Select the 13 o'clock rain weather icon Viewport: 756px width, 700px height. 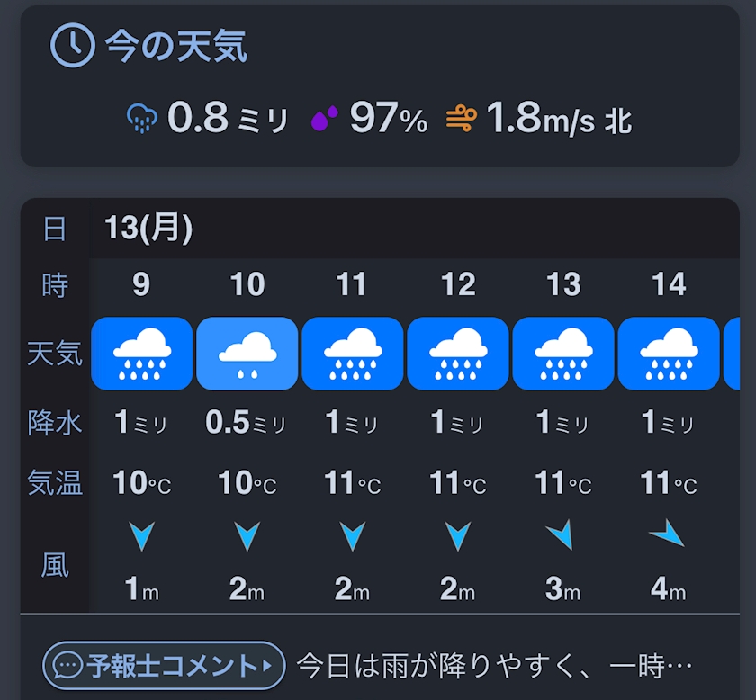pos(563,354)
